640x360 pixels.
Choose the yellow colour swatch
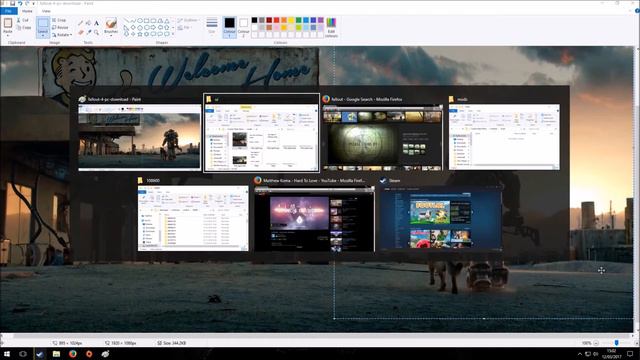click(291, 20)
